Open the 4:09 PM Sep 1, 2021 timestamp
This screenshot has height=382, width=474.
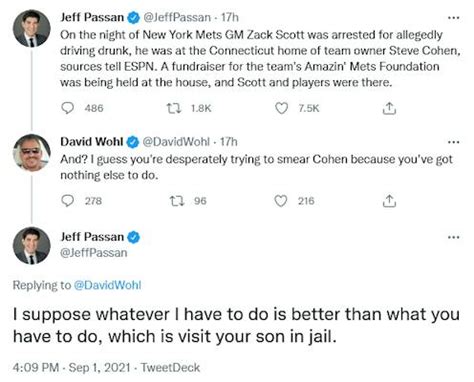(x=72, y=367)
